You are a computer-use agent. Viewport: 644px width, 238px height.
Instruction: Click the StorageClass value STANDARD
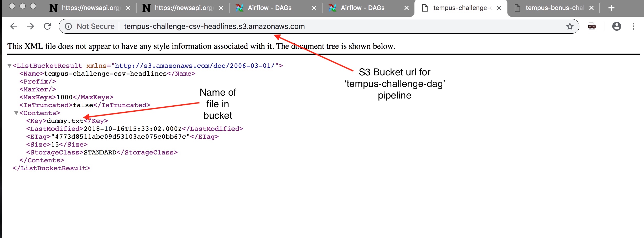tap(100, 152)
